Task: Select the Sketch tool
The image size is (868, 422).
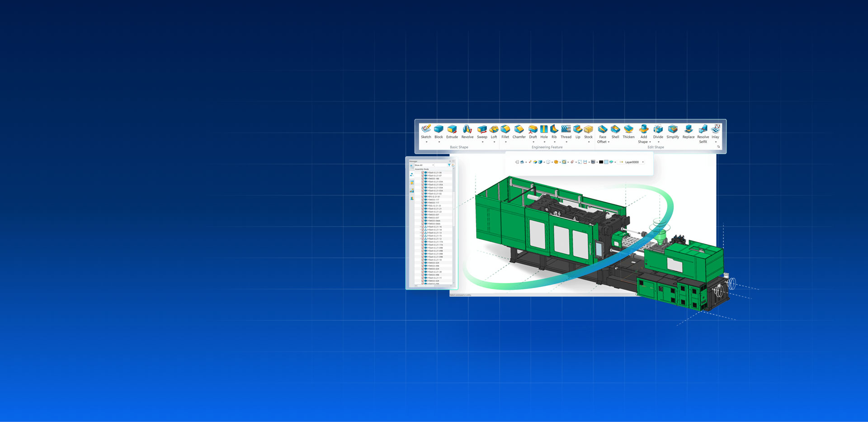Action: pyautogui.click(x=426, y=131)
